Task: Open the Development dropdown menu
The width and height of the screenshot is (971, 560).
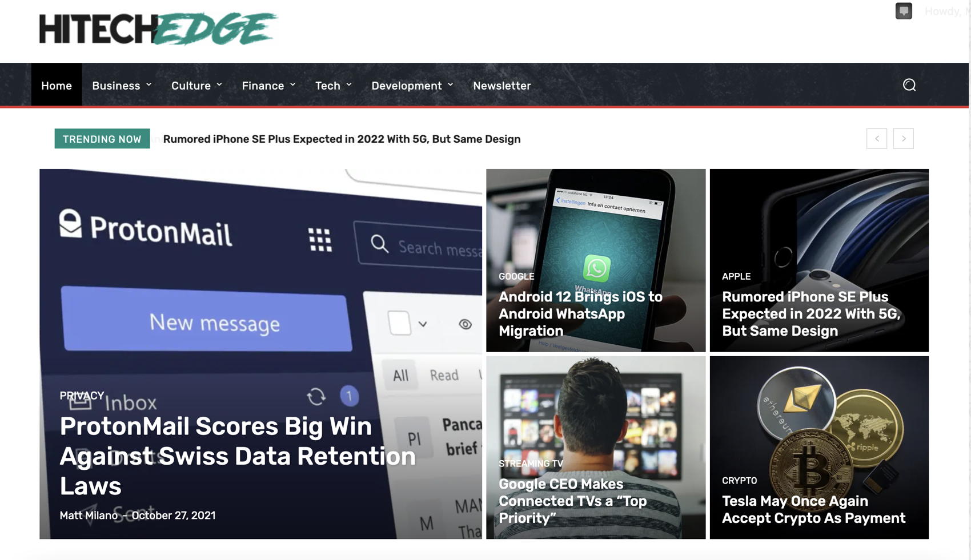Action: click(x=412, y=85)
